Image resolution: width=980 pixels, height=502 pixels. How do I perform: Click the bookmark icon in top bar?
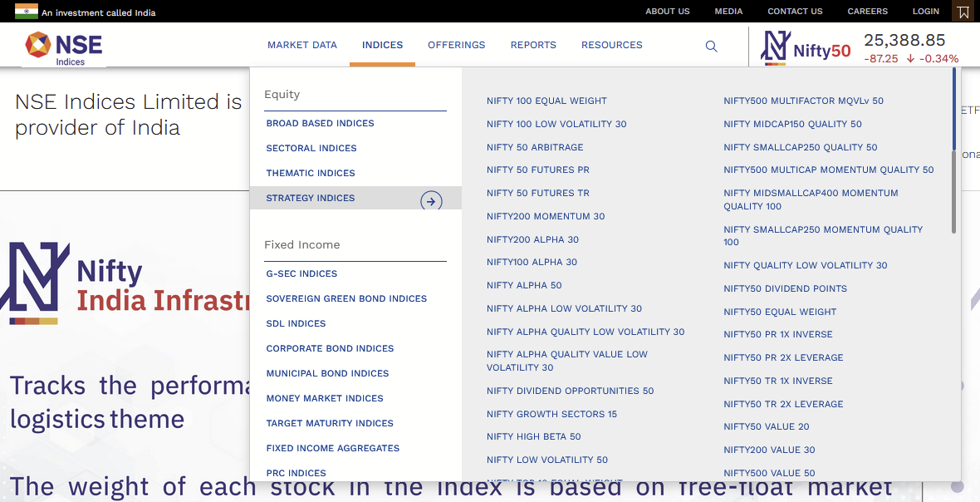point(963,12)
